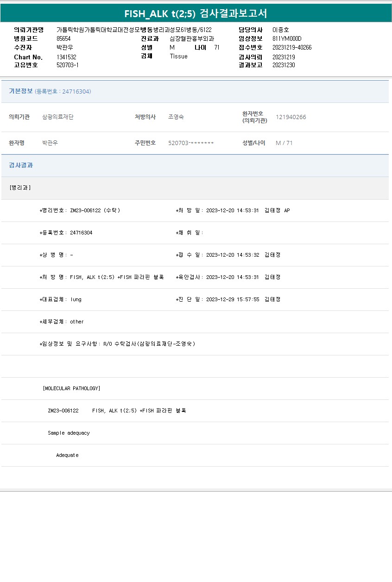Select Chart No. value 1341532

pos(66,57)
